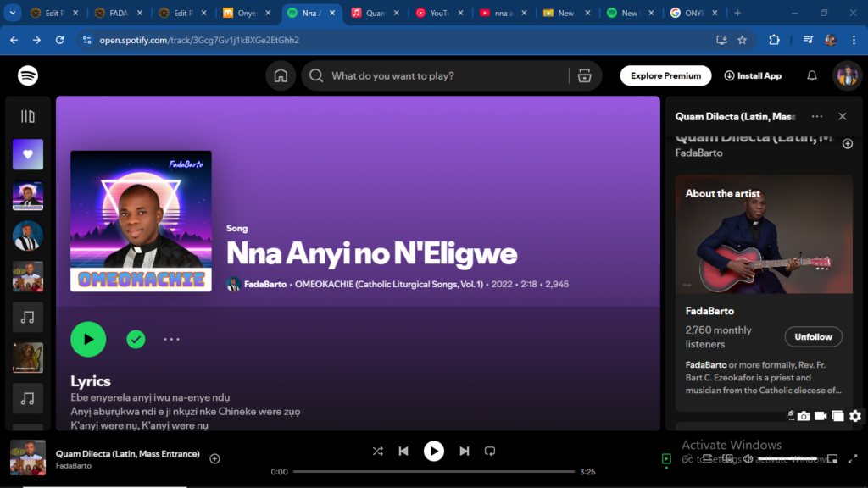Unfollow FadaBarto
868x488 pixels.
coord(813,336)
